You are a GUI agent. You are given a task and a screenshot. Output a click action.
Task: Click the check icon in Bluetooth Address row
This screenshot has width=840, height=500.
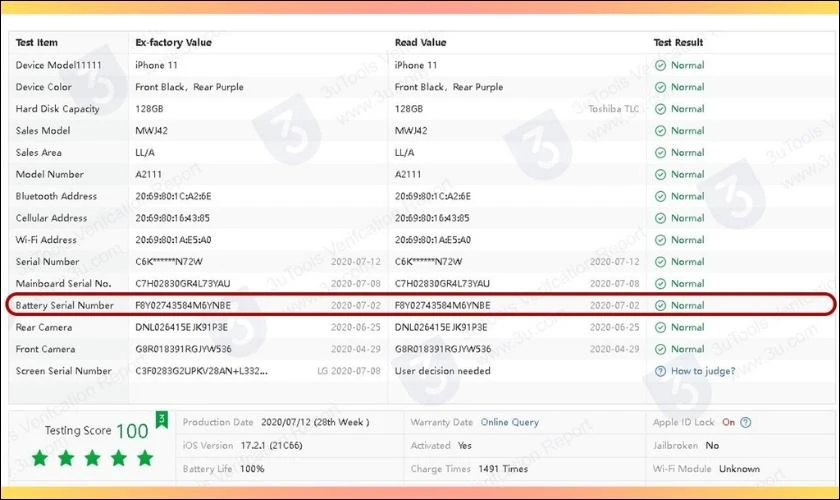click(x=660, y=197)
